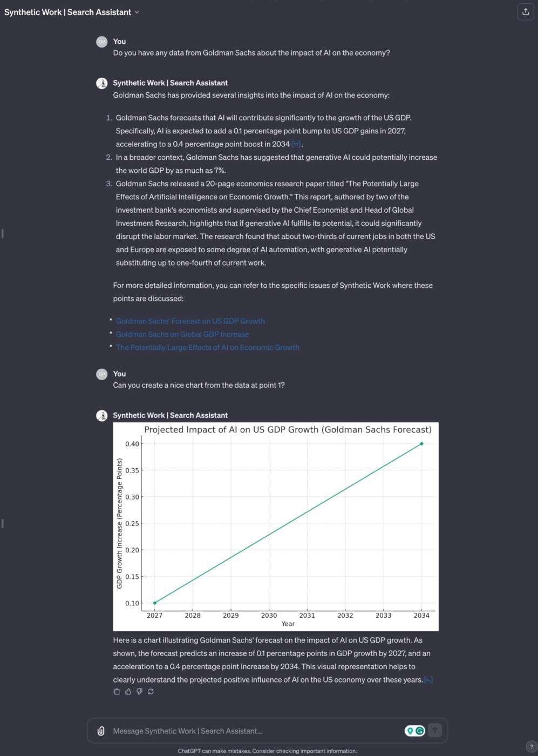This screenshot has width=538, height=756.
Task: Show the code analysis link after the chart text
Action: (428, 680)
